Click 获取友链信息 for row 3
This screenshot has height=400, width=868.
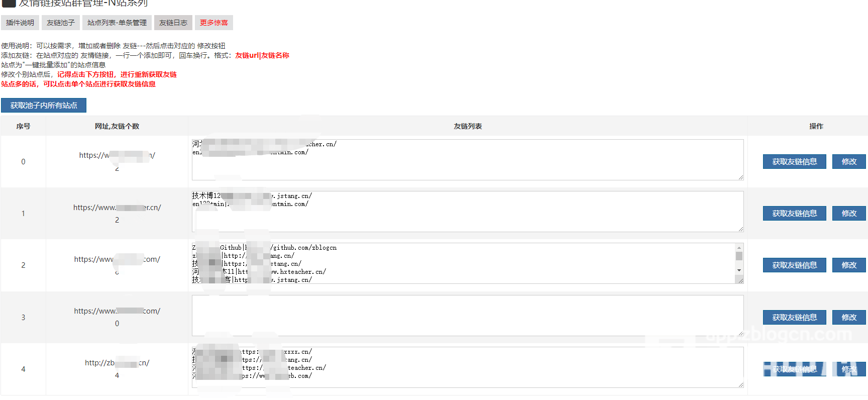[794, 318]
